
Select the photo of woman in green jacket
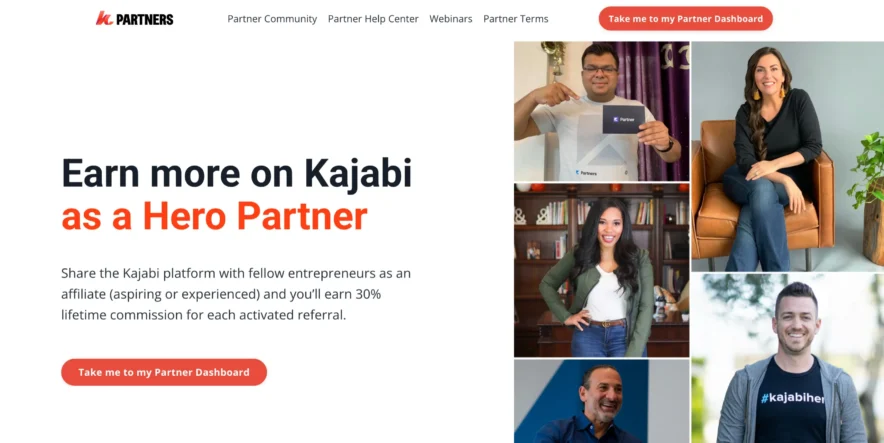[x=602, y=271]
